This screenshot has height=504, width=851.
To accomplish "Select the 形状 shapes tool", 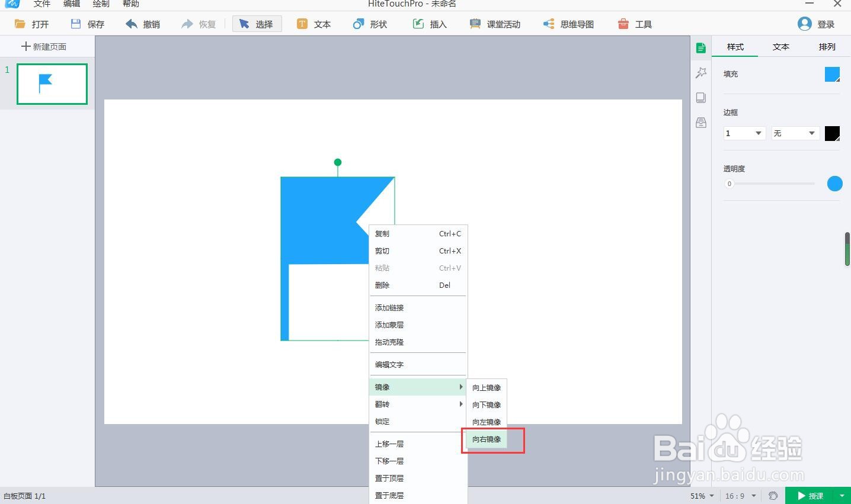I will [x=369, y=24].
